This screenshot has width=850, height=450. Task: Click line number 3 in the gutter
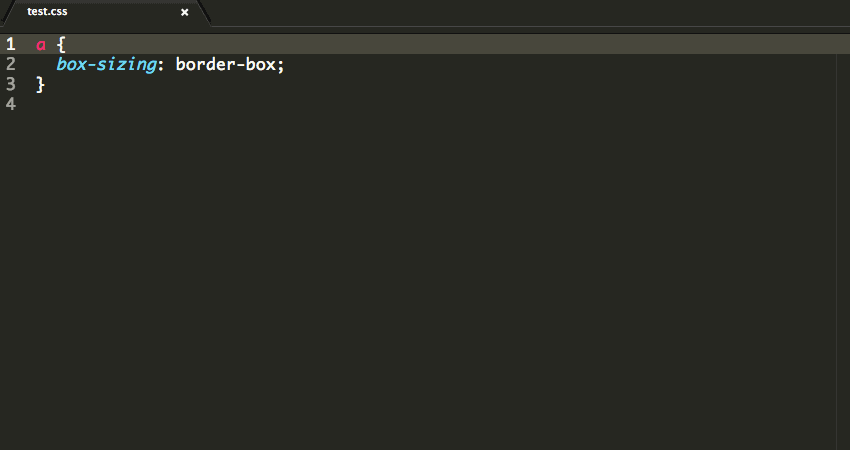tap(10, 85)
